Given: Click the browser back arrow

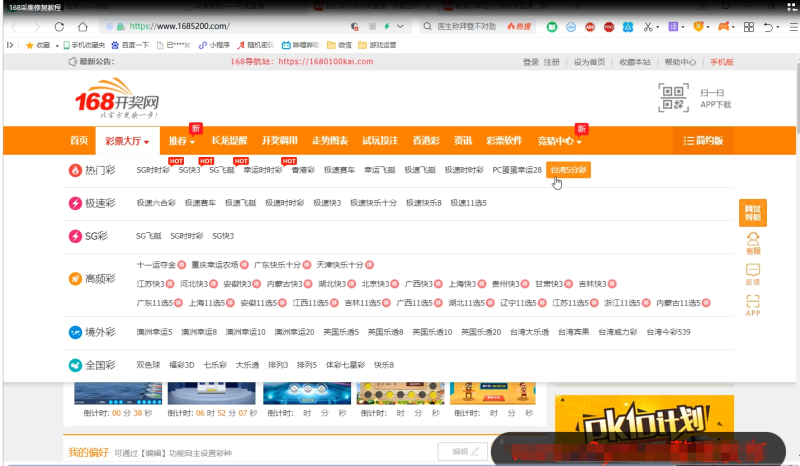Looking at the screenshot, I should click(x=14, y=27).
